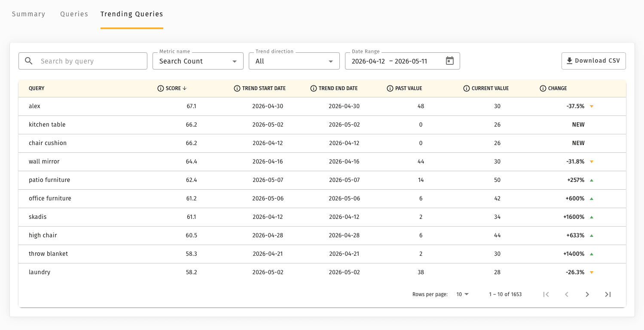
Task: Open the Trend direction dropdown
Action: (294, 61)
